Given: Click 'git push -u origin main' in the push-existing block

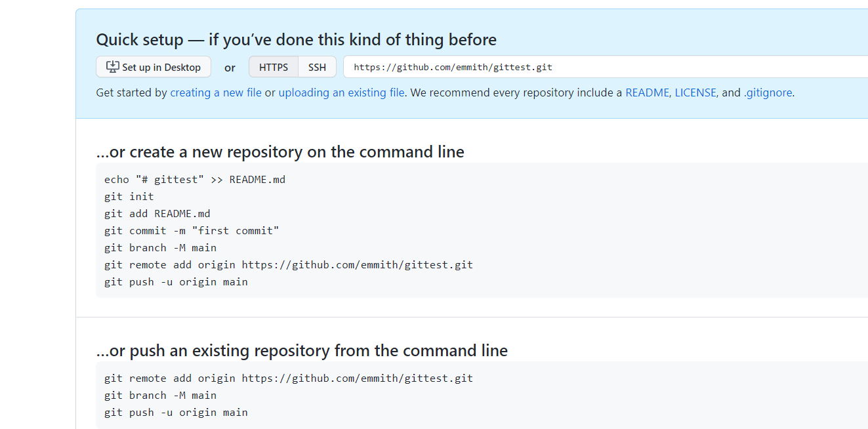Looking at the screenshot, I should coord(176,412).
